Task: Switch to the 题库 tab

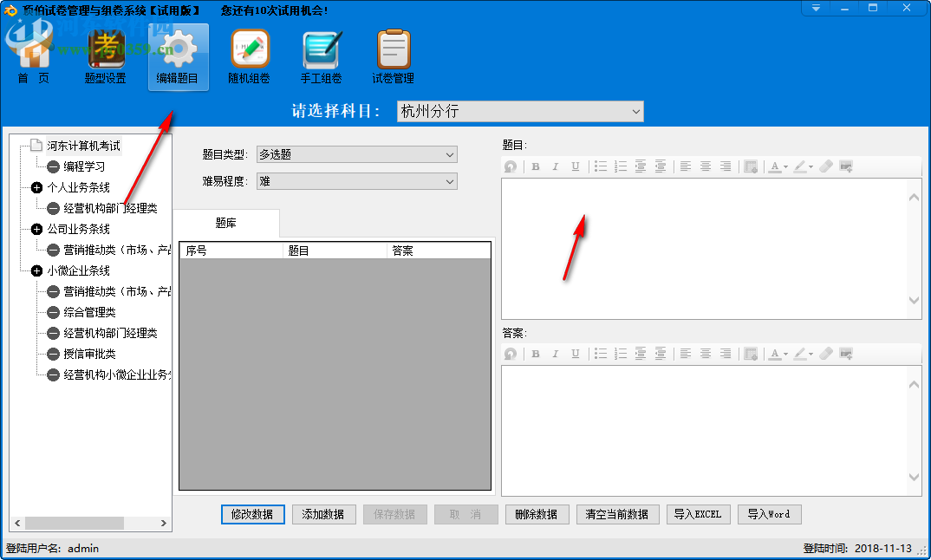Action: click(x=226, y=223)
